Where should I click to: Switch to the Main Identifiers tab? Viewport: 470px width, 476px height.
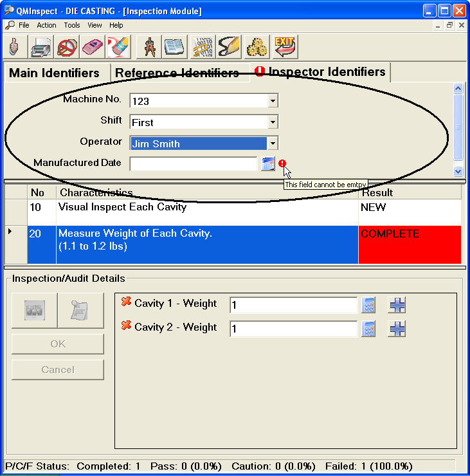tap(55, 73)
